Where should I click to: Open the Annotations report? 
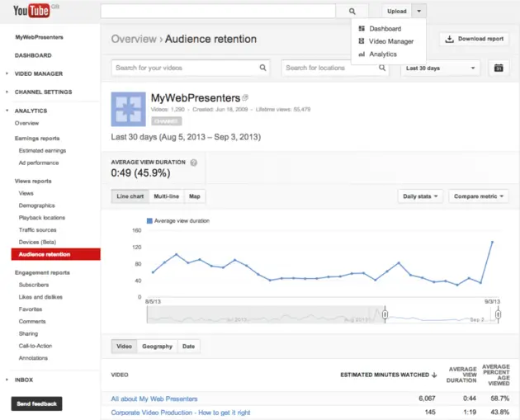33,358
